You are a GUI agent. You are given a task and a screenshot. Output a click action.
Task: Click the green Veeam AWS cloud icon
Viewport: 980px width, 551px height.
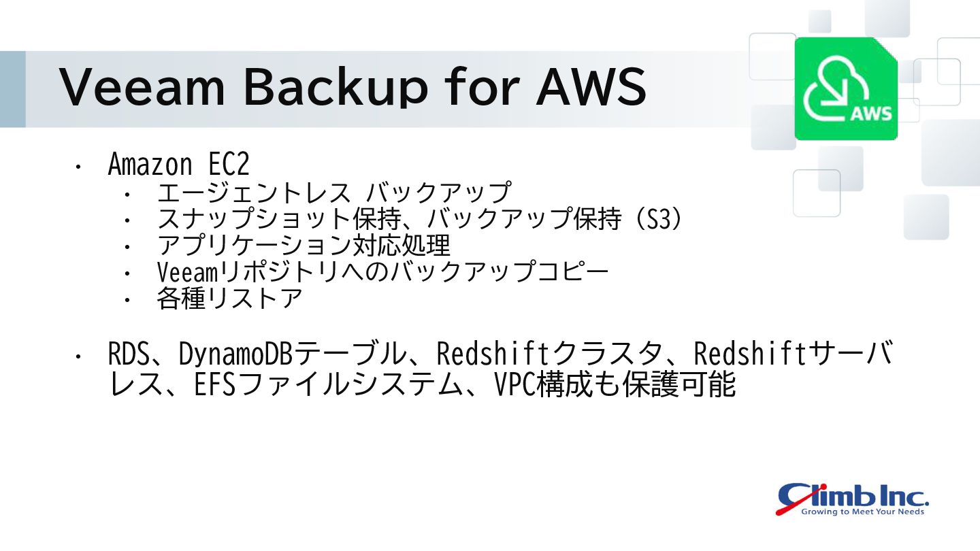pos(846,88)
